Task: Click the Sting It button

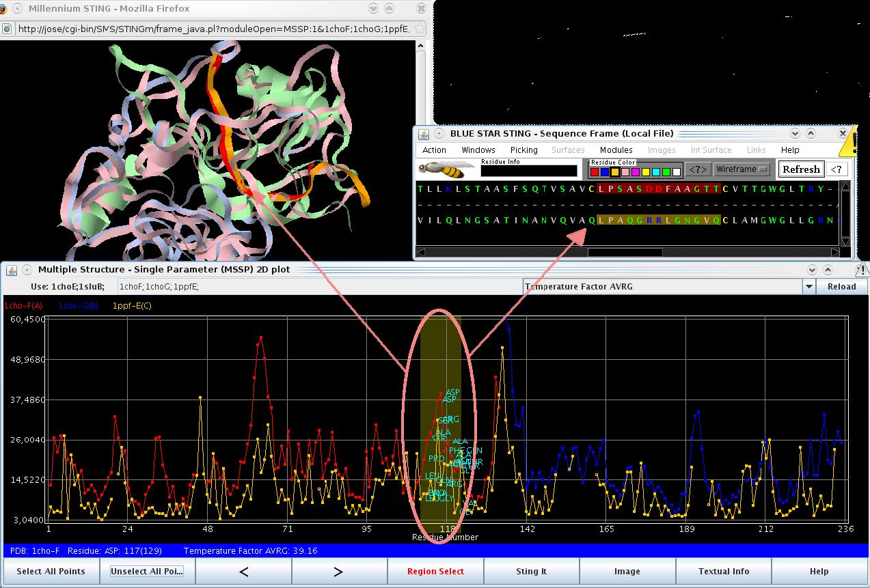Action: [x=531, y=572]
